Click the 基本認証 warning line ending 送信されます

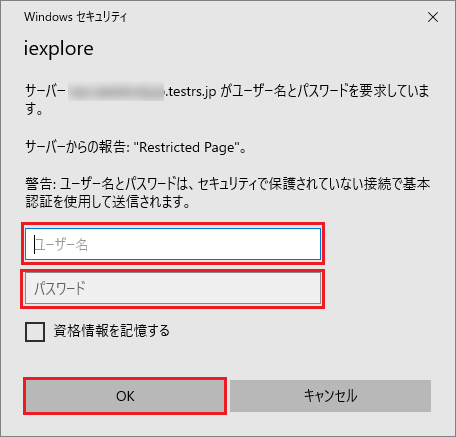[108, 202]
